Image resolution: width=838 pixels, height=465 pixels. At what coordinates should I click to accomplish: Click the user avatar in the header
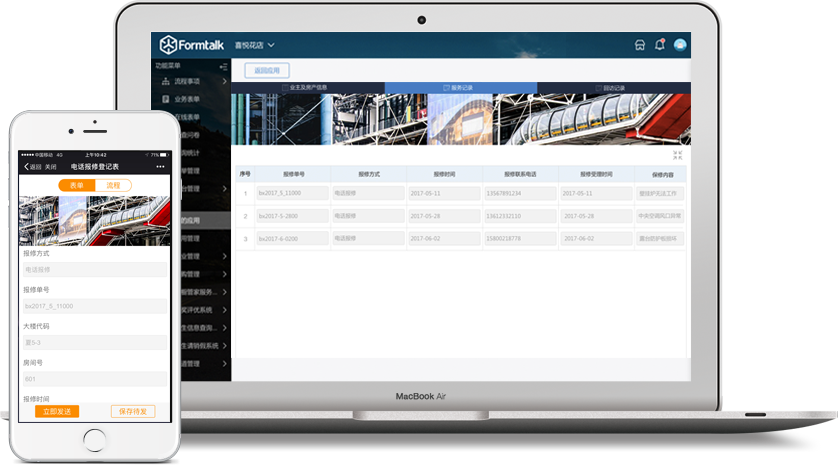[680, 45]
